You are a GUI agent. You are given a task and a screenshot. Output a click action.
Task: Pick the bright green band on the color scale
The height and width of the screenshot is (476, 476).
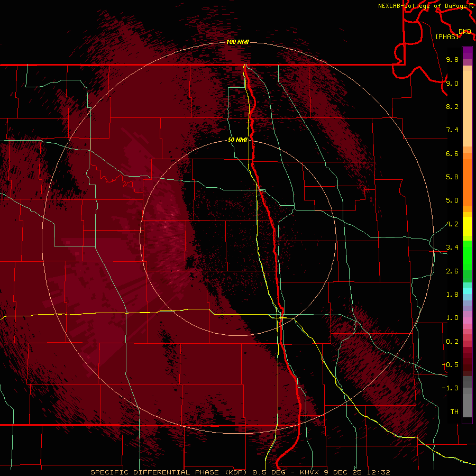pos(467,255)
